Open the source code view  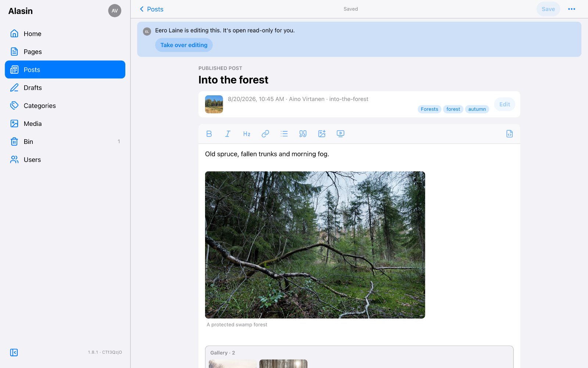pos(509,134)
